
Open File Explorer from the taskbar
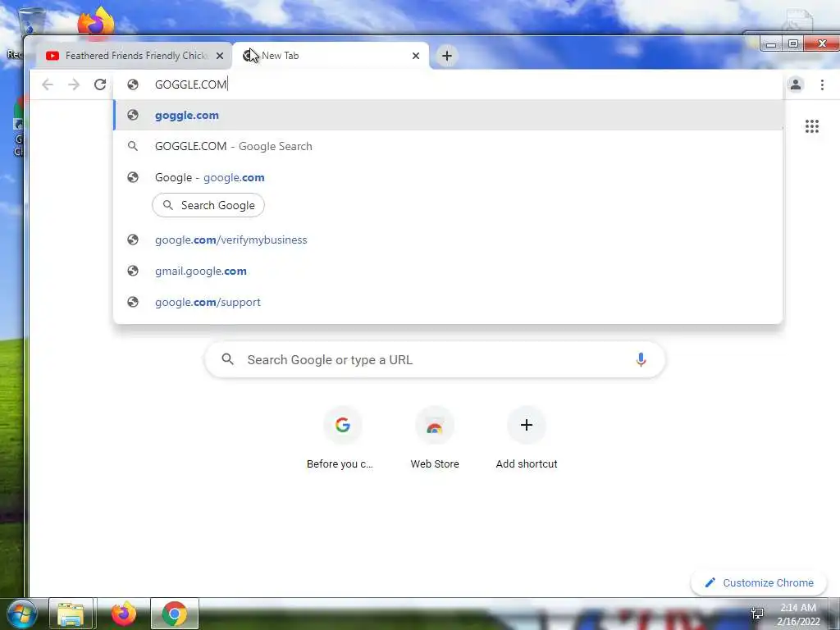tap(71, 614)
